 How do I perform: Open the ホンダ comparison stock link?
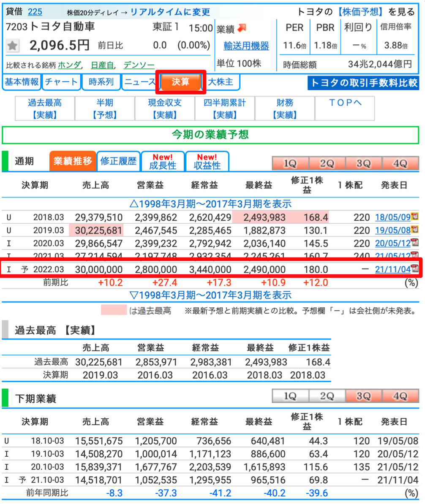pyautogui.click(x=69, y=65)
